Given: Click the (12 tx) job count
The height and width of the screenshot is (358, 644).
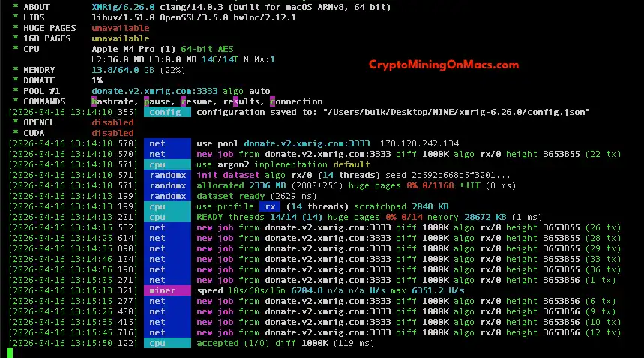Looking at the screenshot, I should pyautogui.click(x=604, y=333).
